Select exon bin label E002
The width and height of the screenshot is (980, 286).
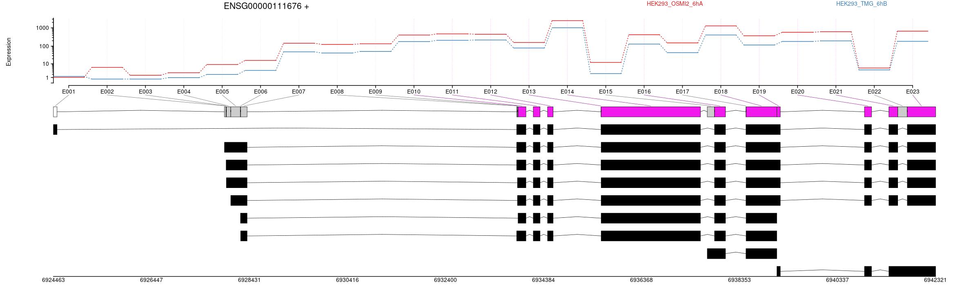107,92
